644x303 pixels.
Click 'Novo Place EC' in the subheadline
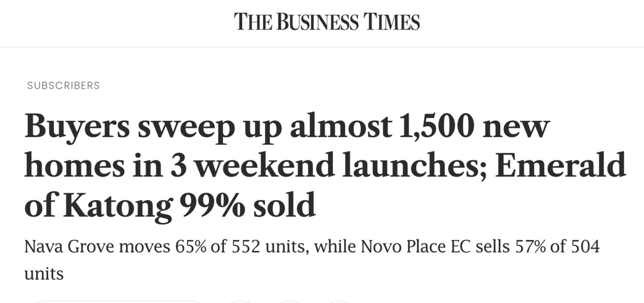(415, 246)
